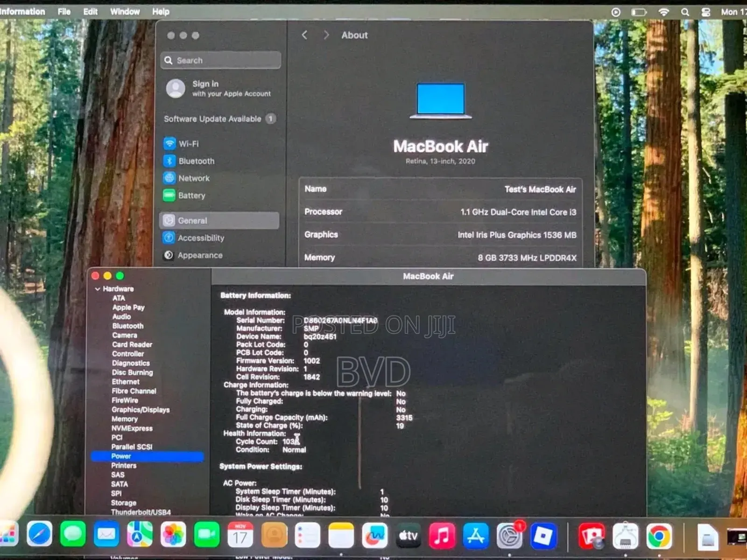Select Printers in Hardware list
This screenshot has height=560, width=747.
[x=124, y=466]
